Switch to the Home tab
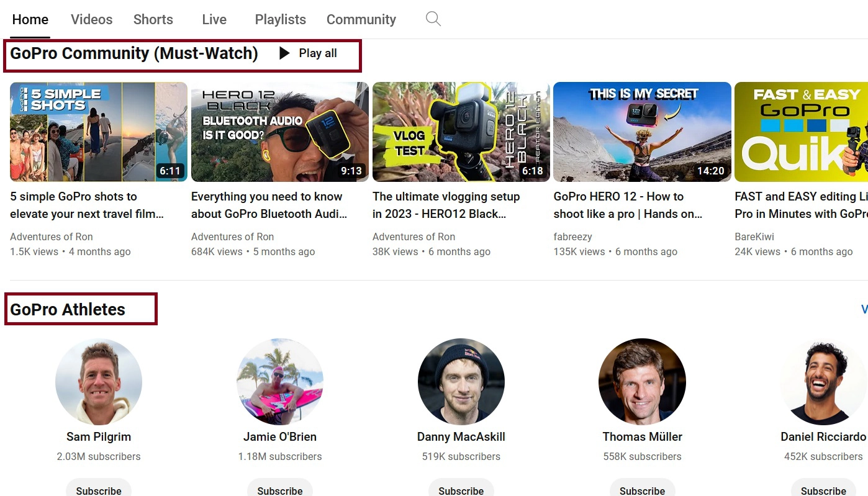This screenshot has width=868, height=496. (30, 19)
